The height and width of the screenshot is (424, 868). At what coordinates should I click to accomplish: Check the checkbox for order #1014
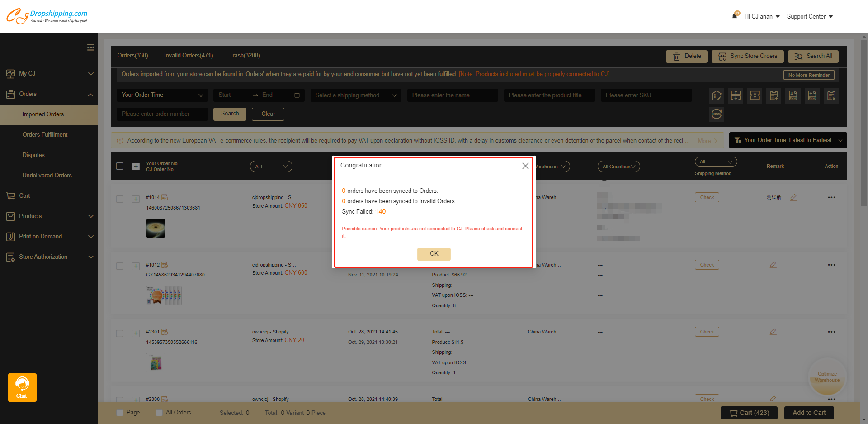(x=120, y=199)
